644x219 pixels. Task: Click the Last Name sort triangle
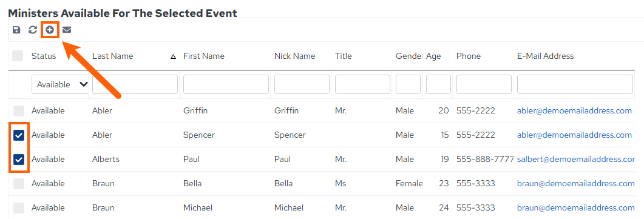click(174, 56)
